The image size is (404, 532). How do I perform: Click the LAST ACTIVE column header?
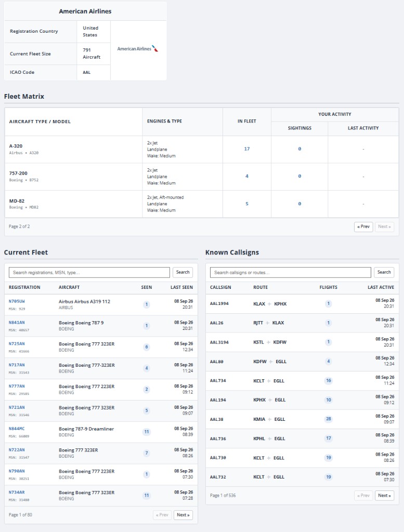381,287
